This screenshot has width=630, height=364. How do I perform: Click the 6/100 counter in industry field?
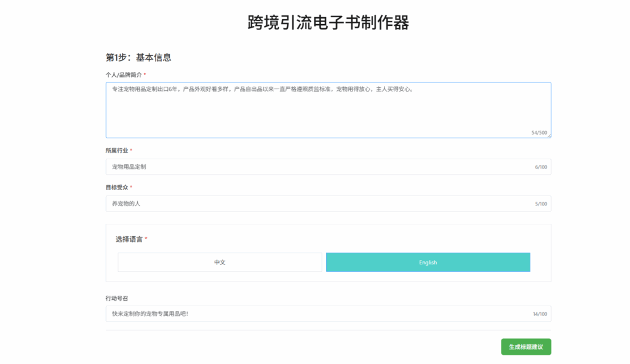tap(541, 167)
